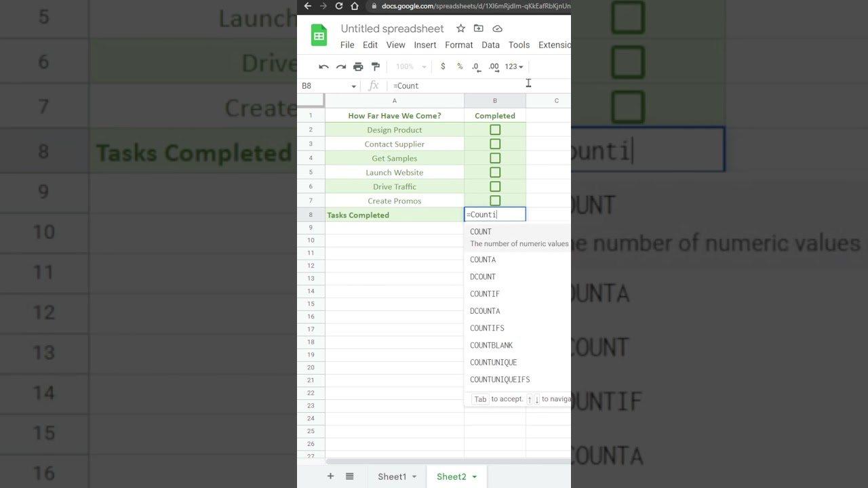The width and height of the screenshot is (868, 488).
Task: Open the Format menu
Action: (x=459, y=45)
